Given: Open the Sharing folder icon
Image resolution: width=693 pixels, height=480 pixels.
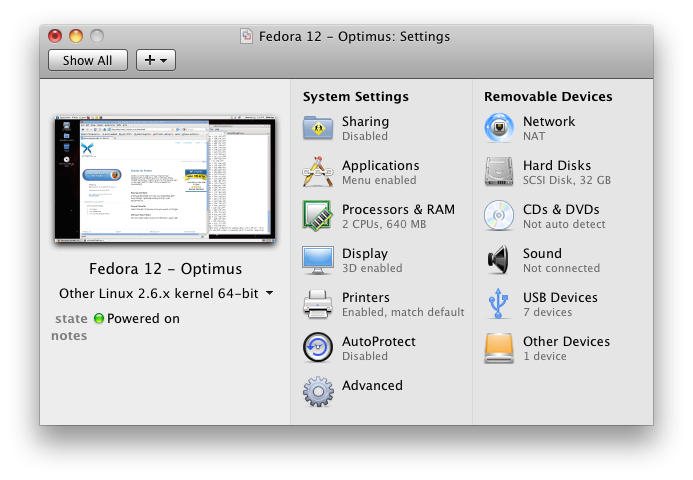Looking at the screenshot, I should point(318,128).
